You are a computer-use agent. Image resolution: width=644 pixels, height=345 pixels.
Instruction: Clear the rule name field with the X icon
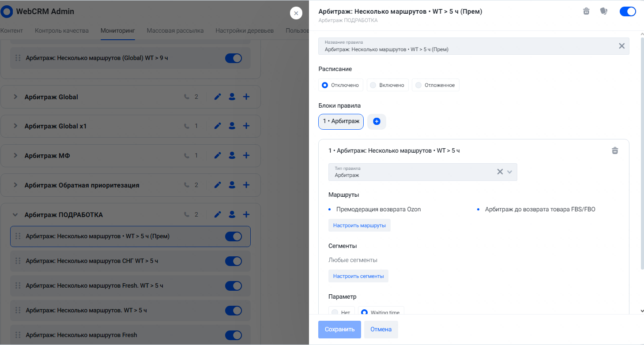click(x=621, y=46)
